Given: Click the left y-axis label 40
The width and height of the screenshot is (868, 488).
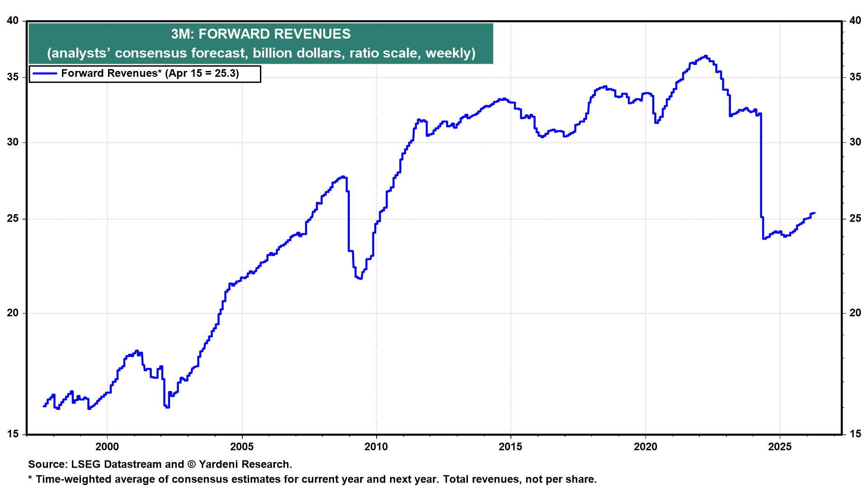Looking at the screenshot, I should (13, 21).
